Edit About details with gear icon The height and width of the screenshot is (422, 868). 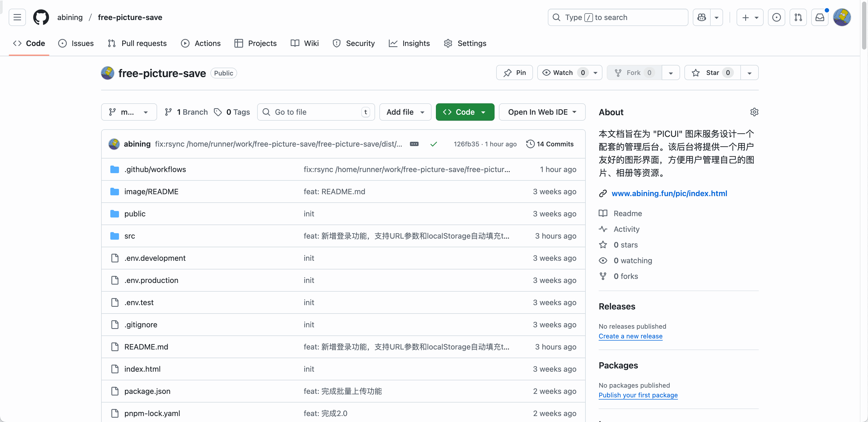pyautogui.click(x=754, y=112)
